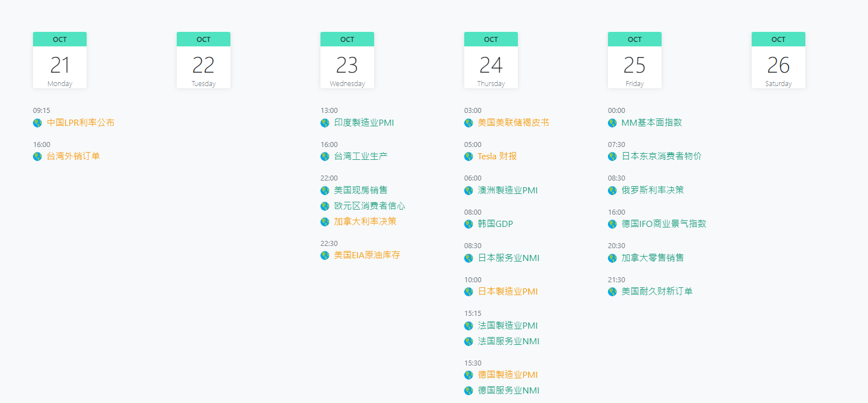Click the 15:15 time label on Thursday
Viewport: 868px width, 403px height.
pyautogui.click(x=473, y=314)
